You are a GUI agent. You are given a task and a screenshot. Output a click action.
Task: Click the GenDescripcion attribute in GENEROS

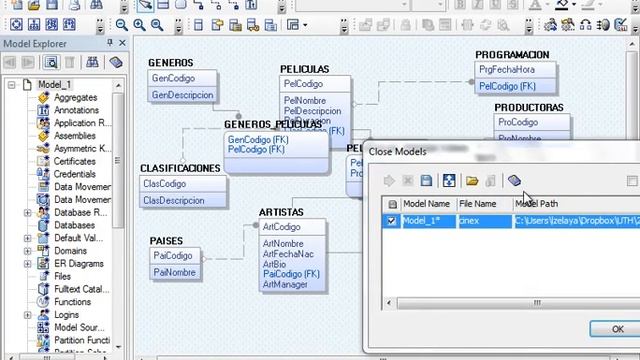[182, 95]
